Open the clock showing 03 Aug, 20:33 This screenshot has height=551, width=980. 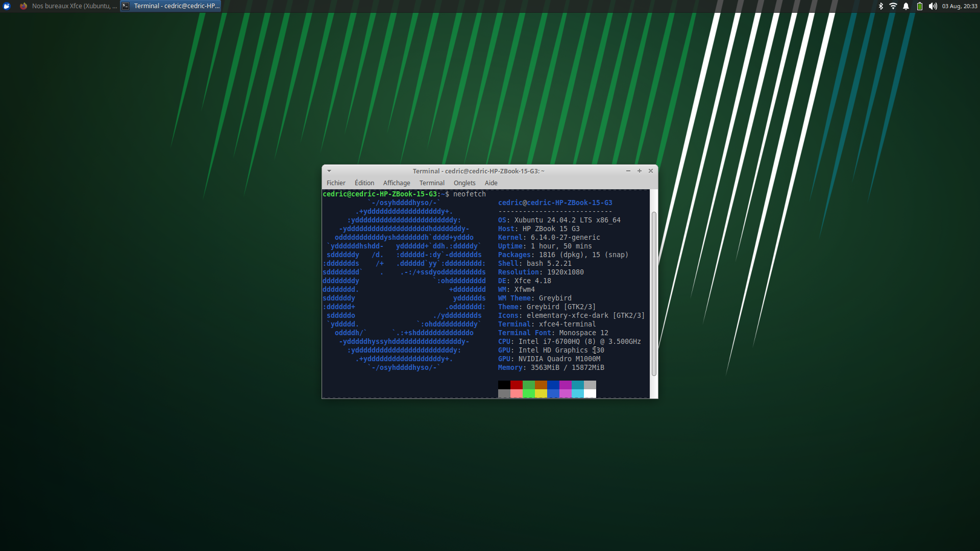[x=960, y=6]
